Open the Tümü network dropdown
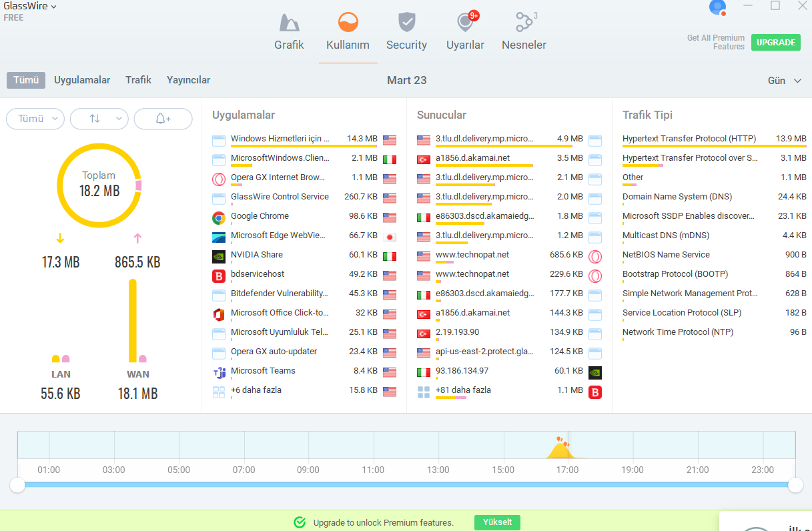The image size is (812, 531). click(35, 119)
